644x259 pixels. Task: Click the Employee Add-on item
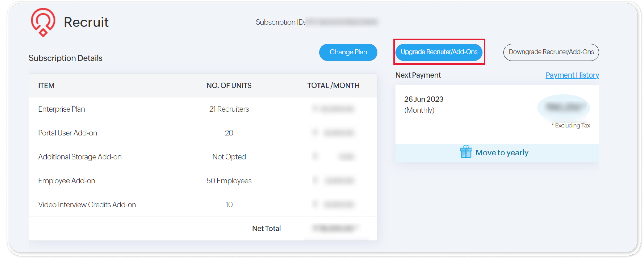tap(67, 181)
